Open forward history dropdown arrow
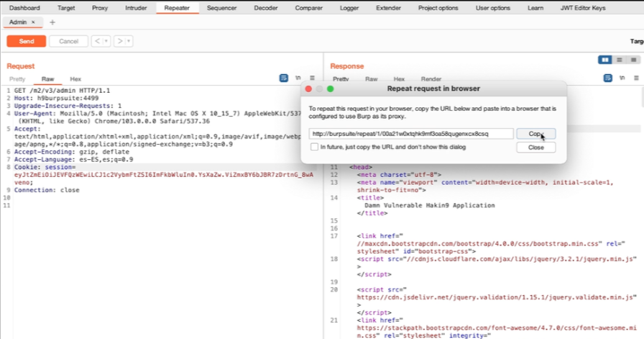644x339 pixels. [129, 41]
